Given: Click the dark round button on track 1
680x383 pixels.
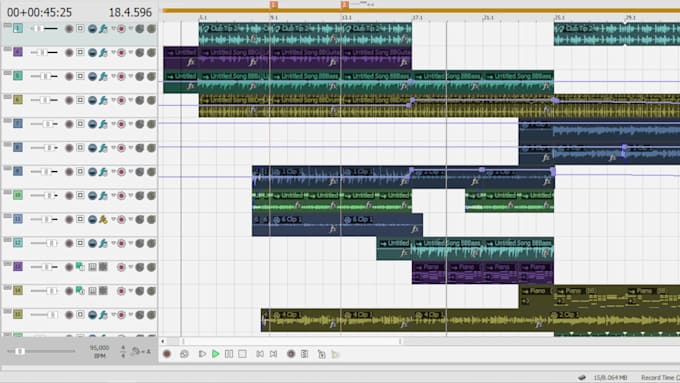Looking at the screenshot, I should pyautogui.click(x=69, y=29).
